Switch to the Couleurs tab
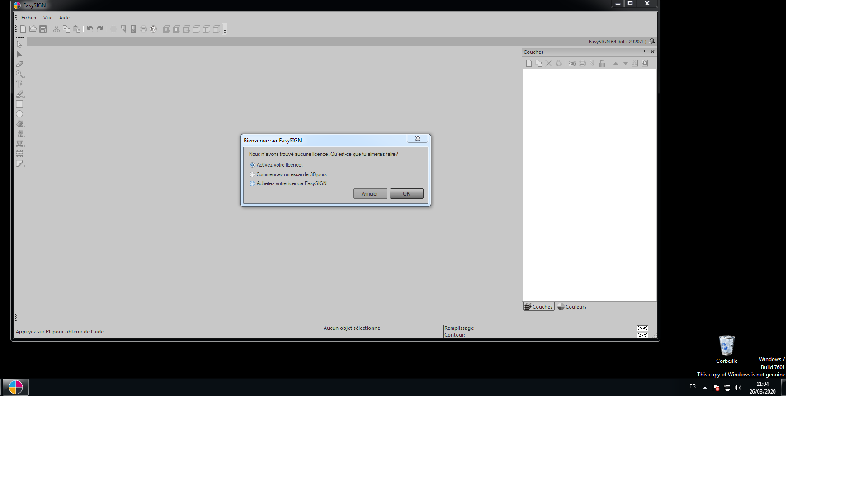The image size is (868, 488). tap(572, 306)
